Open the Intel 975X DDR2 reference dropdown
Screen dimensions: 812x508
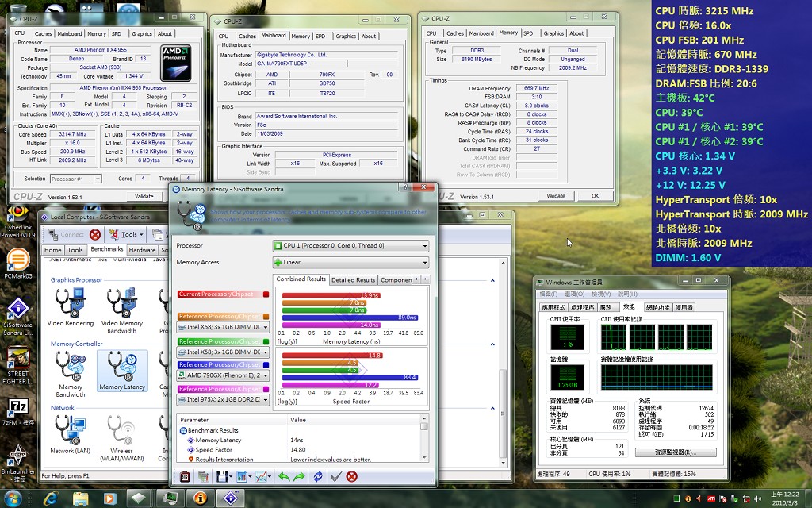click(x=223, y=400)
